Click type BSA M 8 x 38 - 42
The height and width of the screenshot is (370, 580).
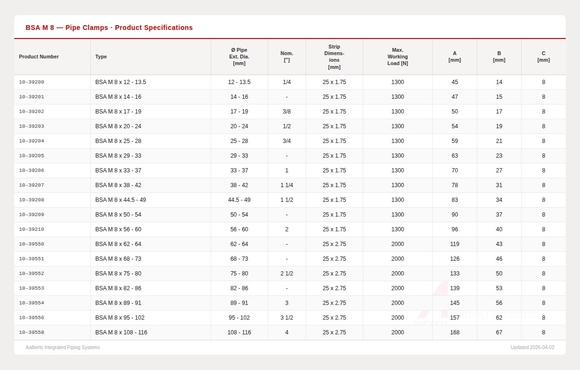point(118,185)
